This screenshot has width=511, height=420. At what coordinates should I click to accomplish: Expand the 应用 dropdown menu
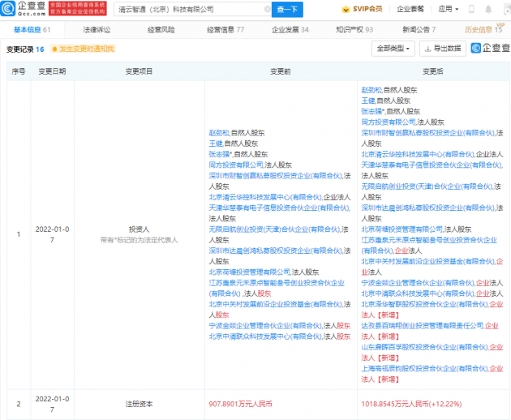[449, 9]
